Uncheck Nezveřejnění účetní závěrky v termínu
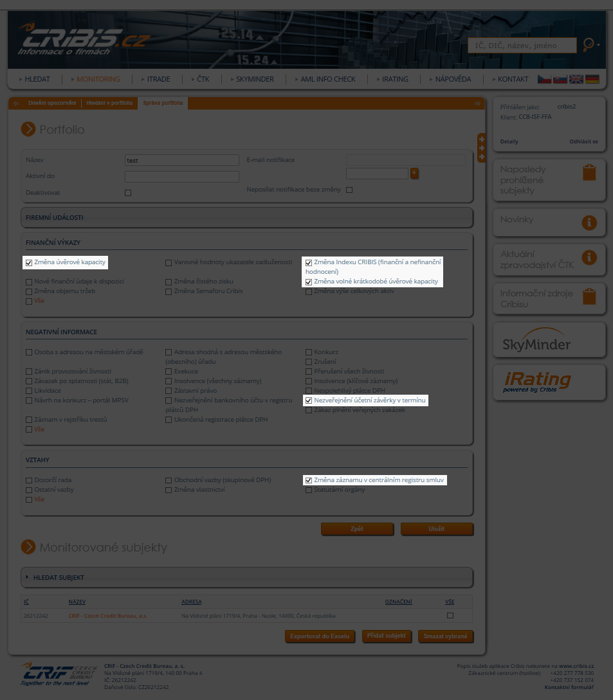This screenshot has width=613, height=700. 309,400
